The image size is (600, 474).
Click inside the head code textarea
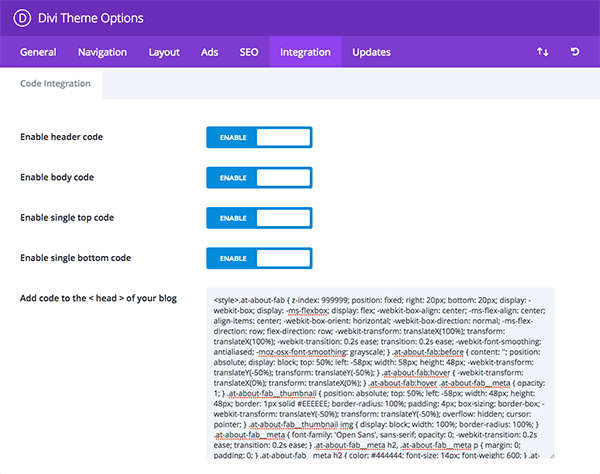[380, 373]
